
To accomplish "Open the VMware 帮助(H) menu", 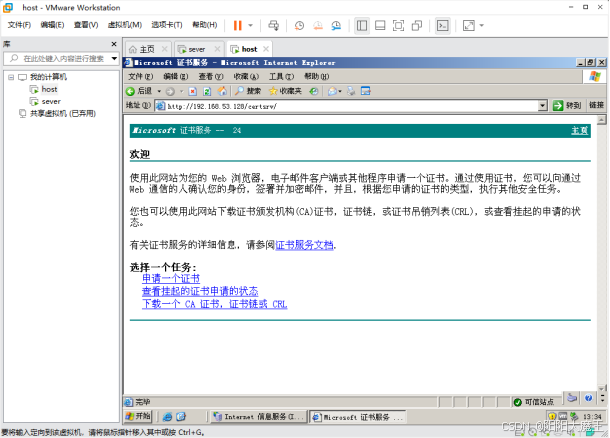I will tap(205, 25).
